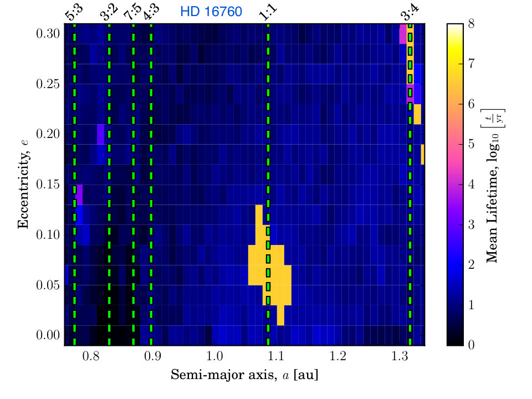This screenshot has width=532, height=399.
Task: Click the 0.25 eccentricity tick label
Action: [48, 84]
